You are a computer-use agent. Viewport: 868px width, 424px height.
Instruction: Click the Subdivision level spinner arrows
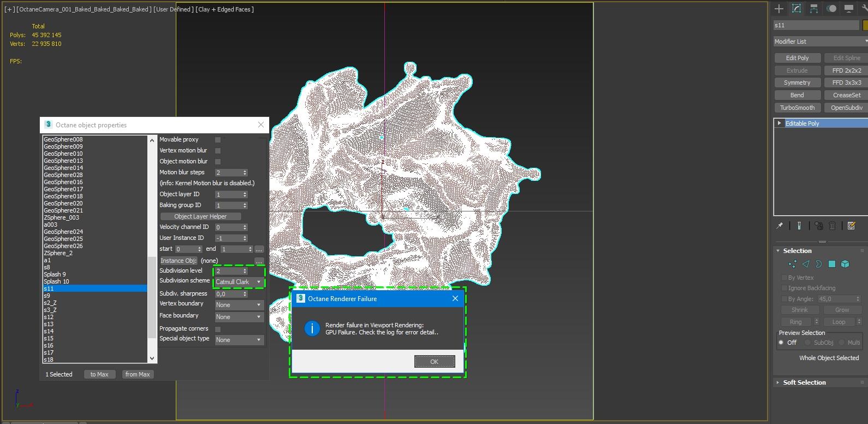point(245,271)
